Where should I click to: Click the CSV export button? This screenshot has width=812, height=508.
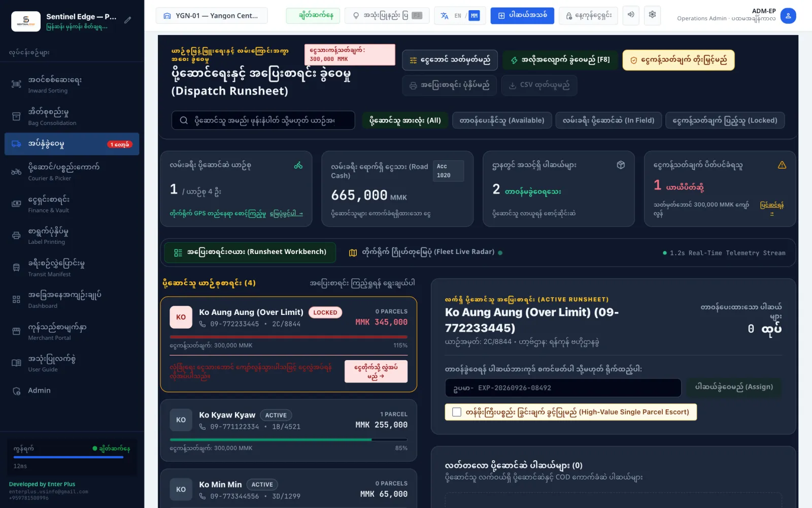tap(539, 85)
